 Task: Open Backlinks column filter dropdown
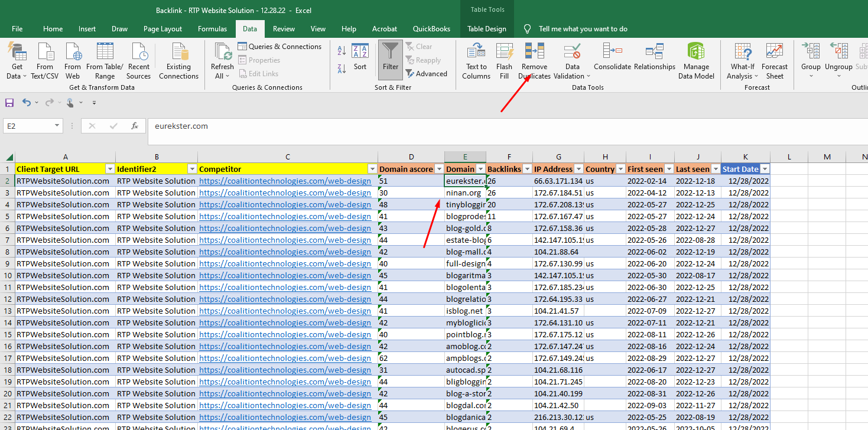click(527, 169)
